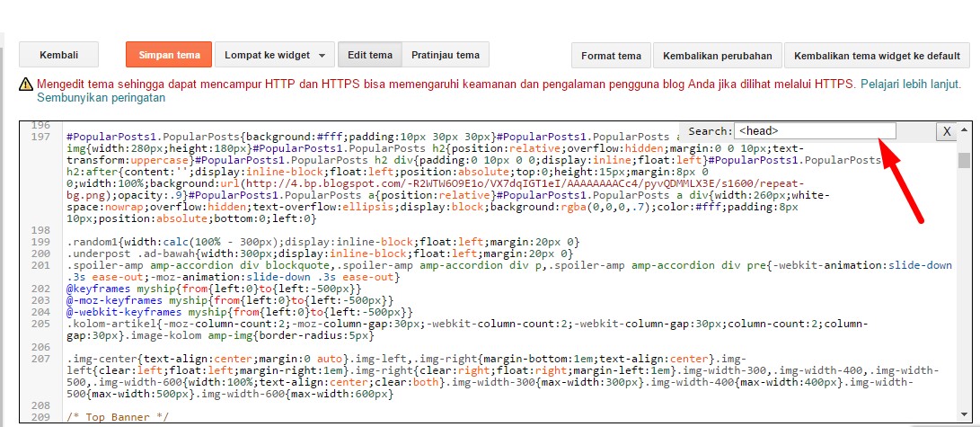Click Kembalikan perubahan button
The width and height of the screenshot is (980, 427).
[x=718, y=56]
